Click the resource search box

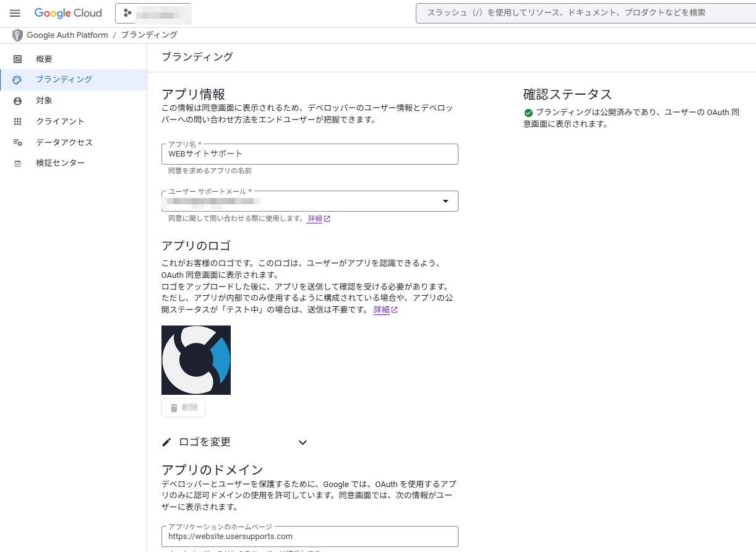point(585,12)
